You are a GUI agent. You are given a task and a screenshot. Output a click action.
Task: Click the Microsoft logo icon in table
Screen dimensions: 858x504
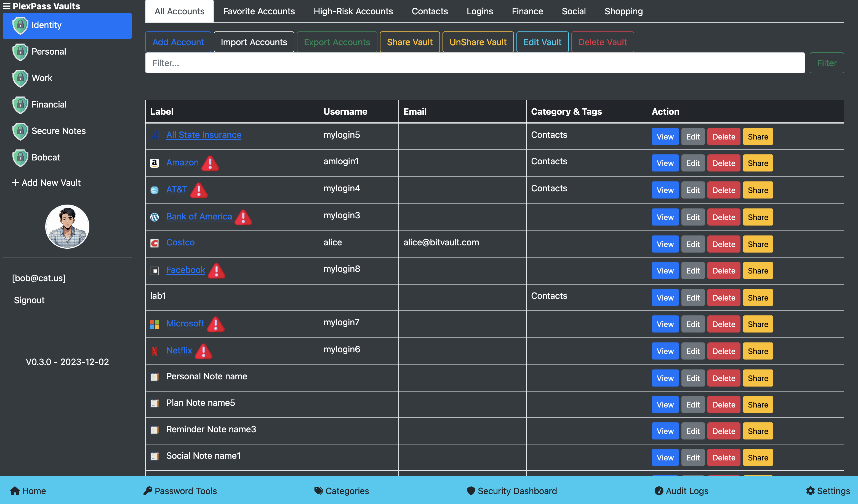(x=154, y=324)
